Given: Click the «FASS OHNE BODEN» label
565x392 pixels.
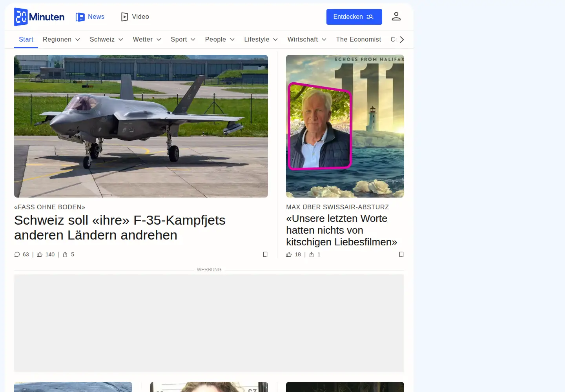Looking at the screenshot, I should [49, 207].
